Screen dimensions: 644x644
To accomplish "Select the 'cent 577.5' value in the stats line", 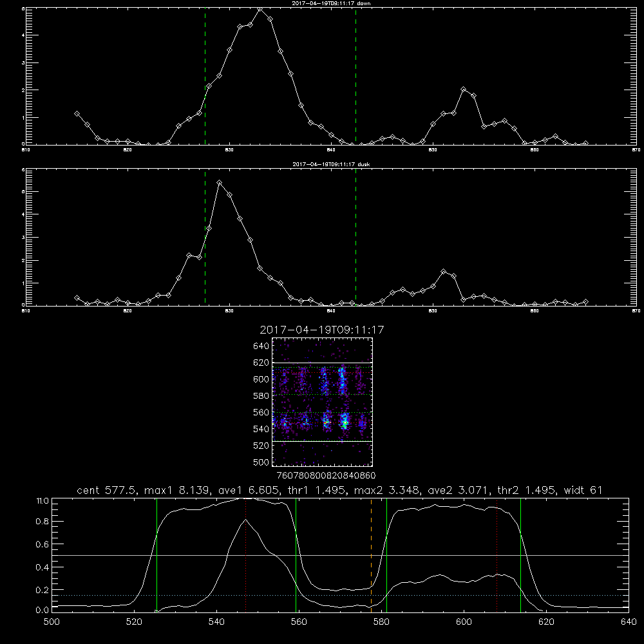I will tap(108, 490).
